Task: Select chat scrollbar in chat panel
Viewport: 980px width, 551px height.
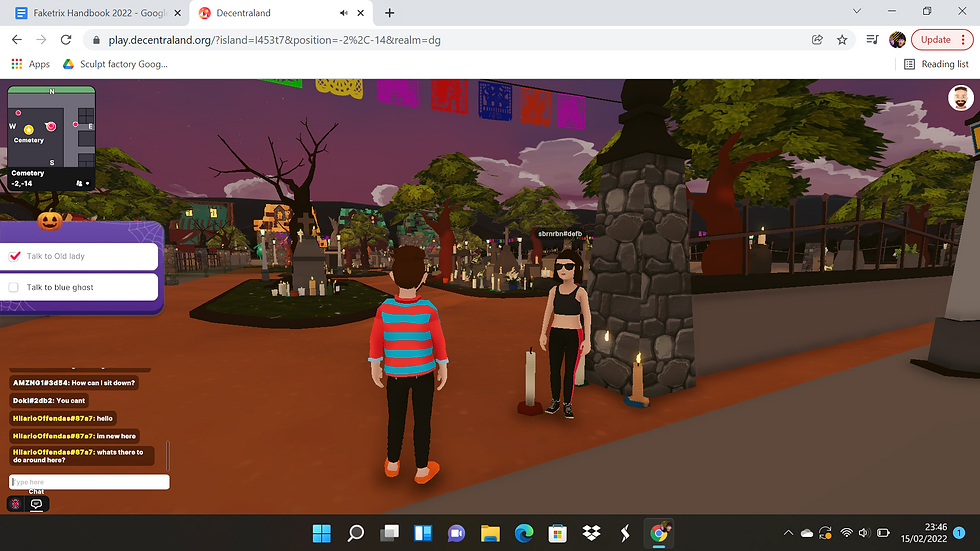Action: pos(168,455)
